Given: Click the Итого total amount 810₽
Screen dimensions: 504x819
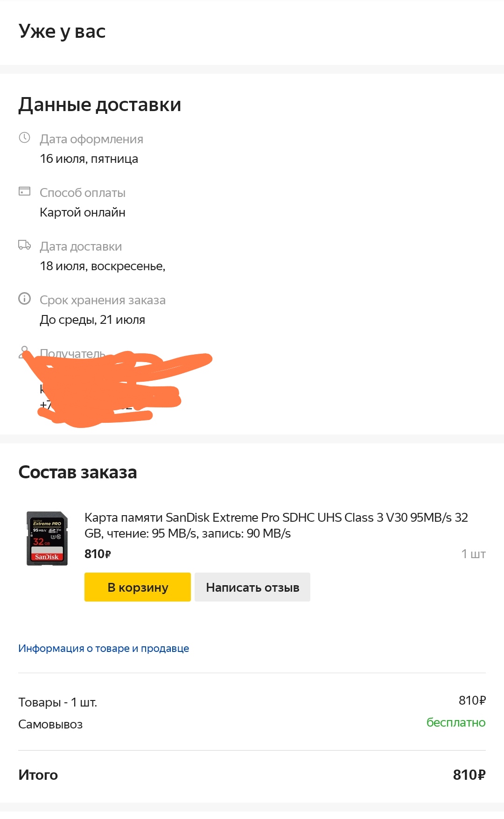Looking at the screenshot, I should [x=469, y=775].
